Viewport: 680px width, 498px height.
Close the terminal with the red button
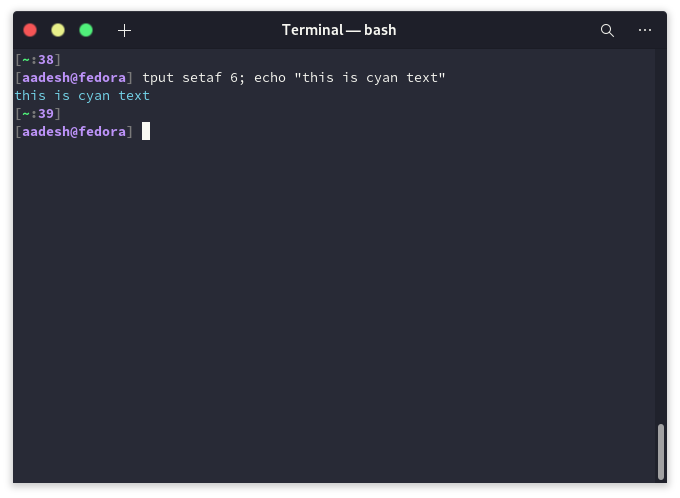(x=30, y=30)
